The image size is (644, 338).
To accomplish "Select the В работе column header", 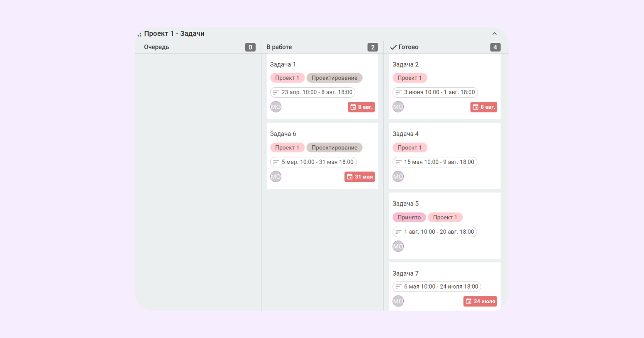I will point(279,47).
